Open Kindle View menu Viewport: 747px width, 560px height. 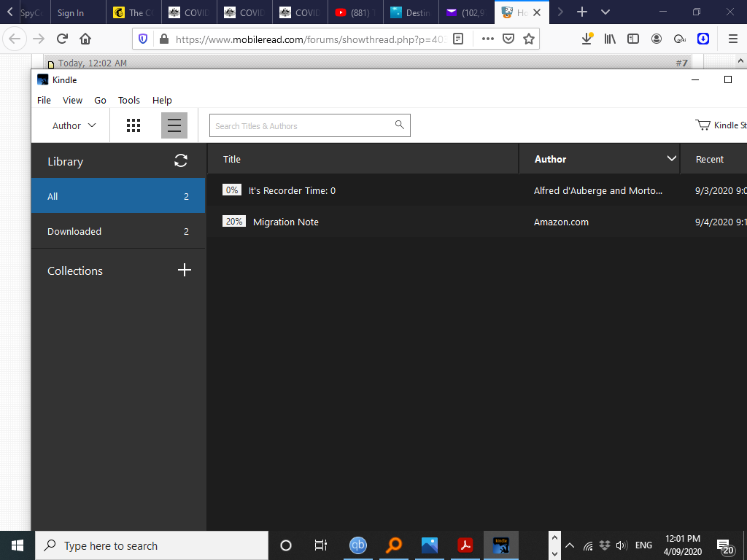pyautogui.click(x=72, y=100)
